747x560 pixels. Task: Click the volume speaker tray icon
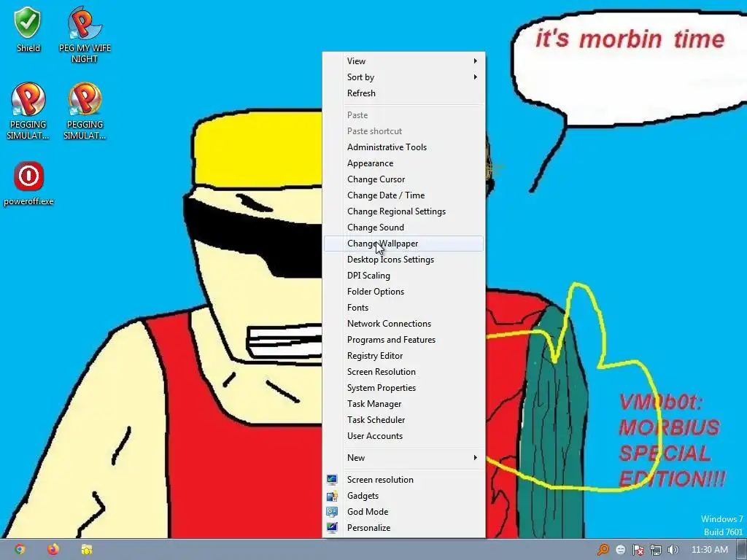[673, 550]
